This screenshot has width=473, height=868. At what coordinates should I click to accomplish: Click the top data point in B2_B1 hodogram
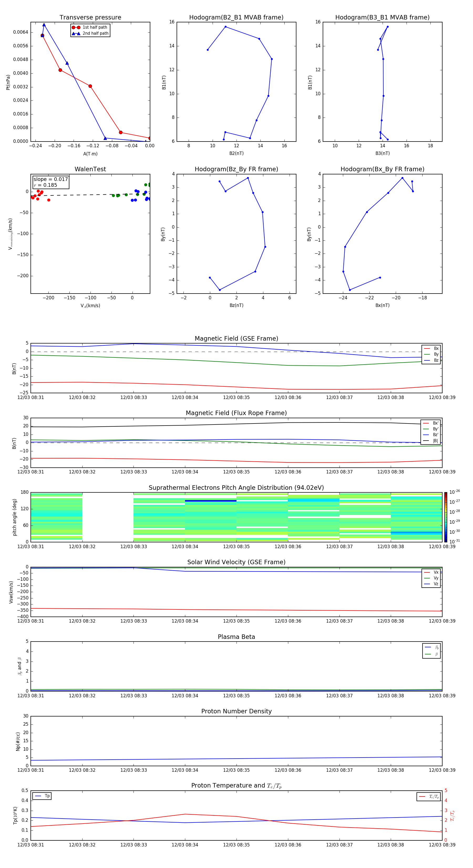(x=225, y=27)
